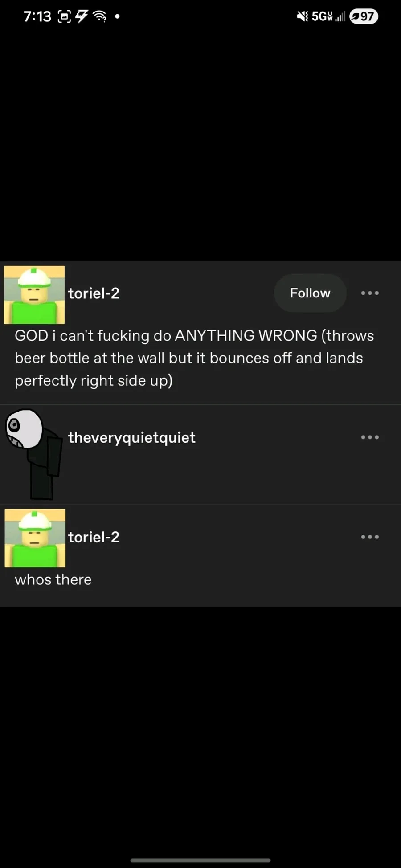This screenshot has width=401, height=868.
Task: Tap toriel-2 avatar beside 'whos there' reply
Action: coord(35,538)
